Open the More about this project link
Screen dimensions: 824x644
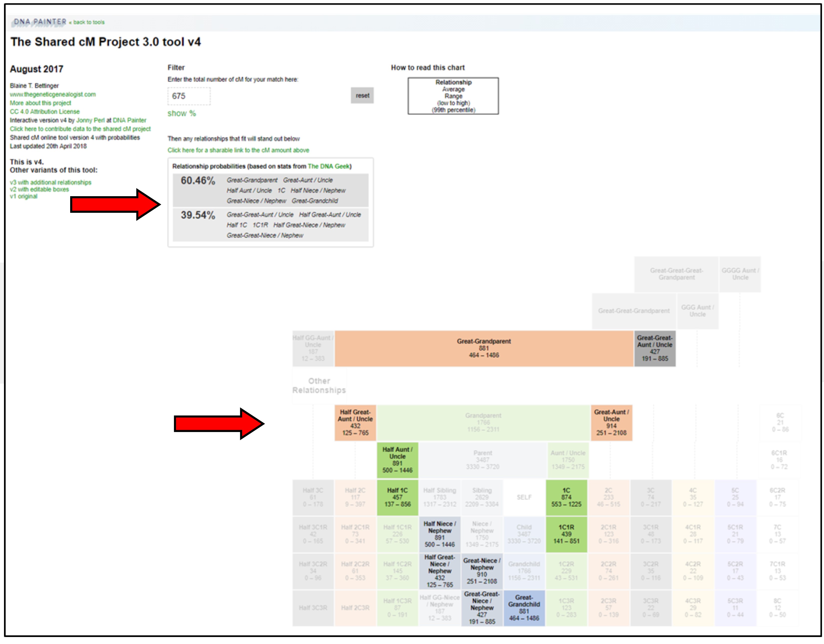pyautogui.click(x=40, y=103)
